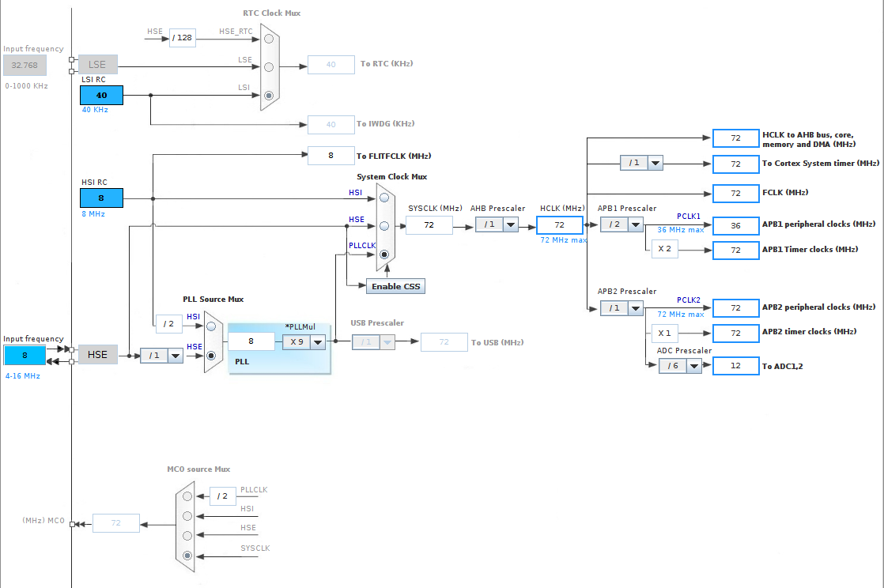Open the HSE divider dropdown before the PLL
Image resolution: width=884 pixels, height=588 pixels.
[x=175, y=356]
